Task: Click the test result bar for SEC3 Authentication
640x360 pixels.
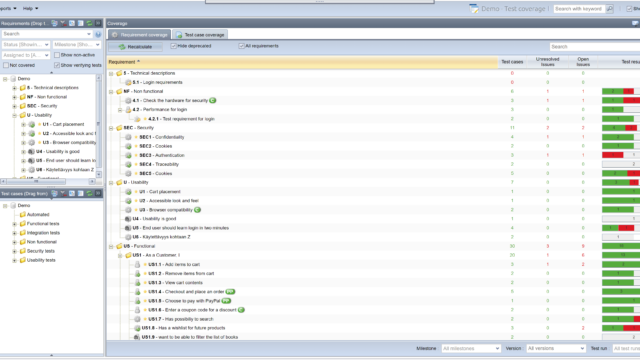Action: [621, 155]
